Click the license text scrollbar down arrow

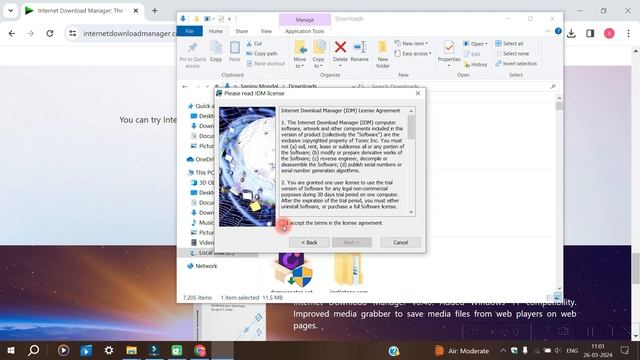tap(411, 212)
